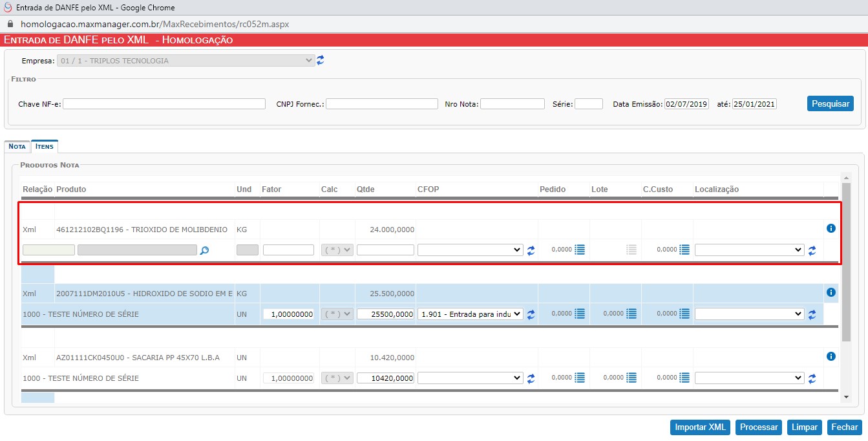Click '461212102BQ1196 - TRIOXIDO DE MOLIBDENIO' text
This screenshot has height=441, width=868.
click(x=142, y=229)
